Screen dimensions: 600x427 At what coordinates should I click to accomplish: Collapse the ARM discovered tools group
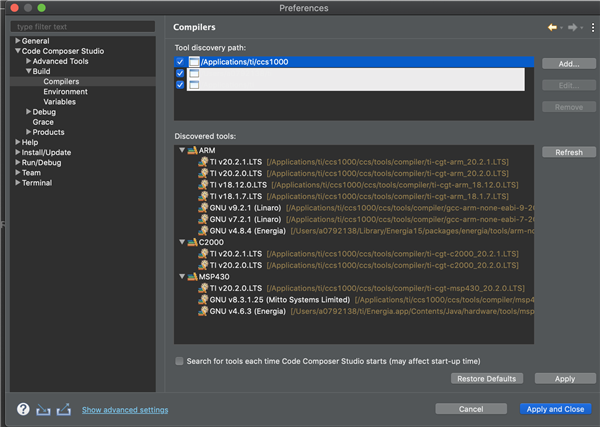182,150
